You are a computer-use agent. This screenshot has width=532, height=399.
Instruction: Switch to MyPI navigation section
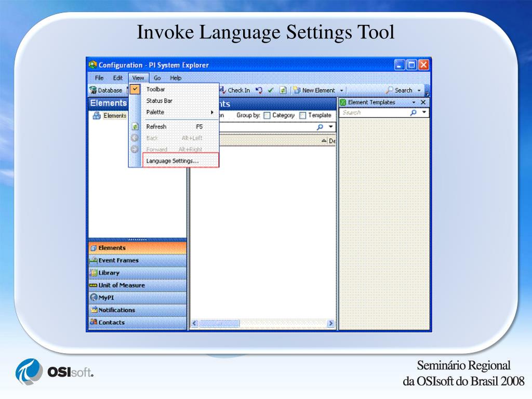pos(137,298)
